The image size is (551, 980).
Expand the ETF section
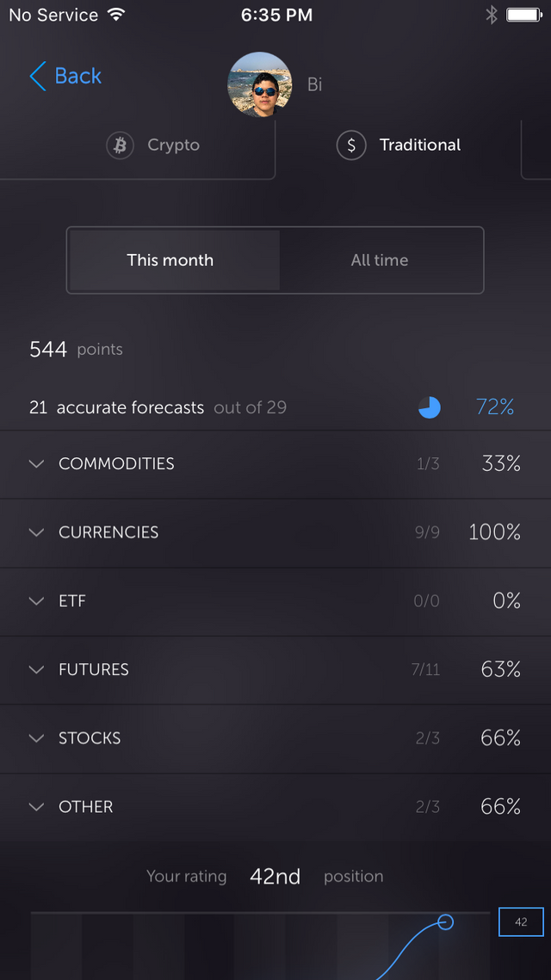275,601
